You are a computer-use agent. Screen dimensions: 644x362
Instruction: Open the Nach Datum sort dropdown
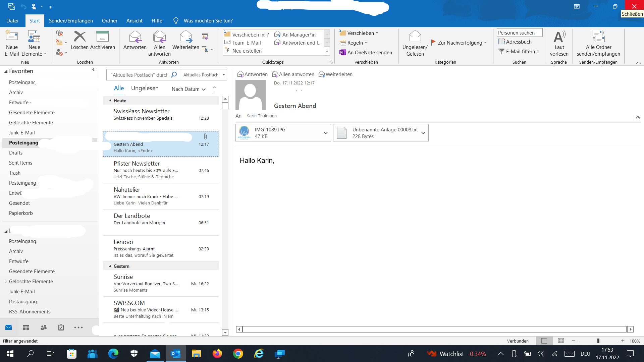tap(188, 89)
